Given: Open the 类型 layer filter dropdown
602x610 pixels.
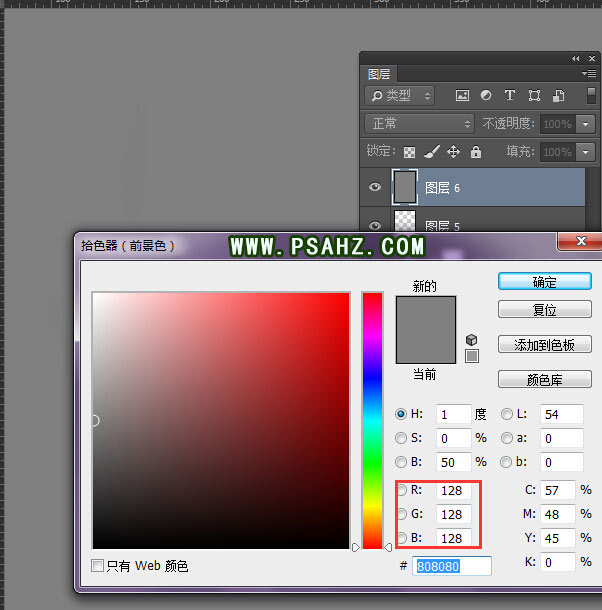Looking at the screenshot, I should (x=400, y=96).
